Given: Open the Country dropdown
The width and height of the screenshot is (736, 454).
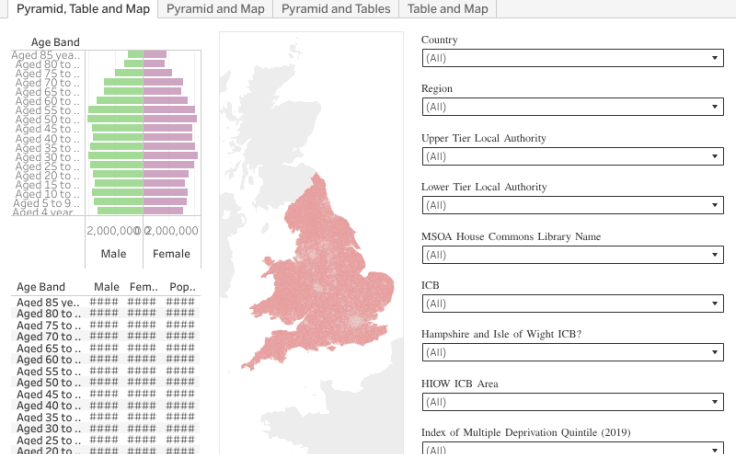Looking at the screenshot, I should click(571, 58).
